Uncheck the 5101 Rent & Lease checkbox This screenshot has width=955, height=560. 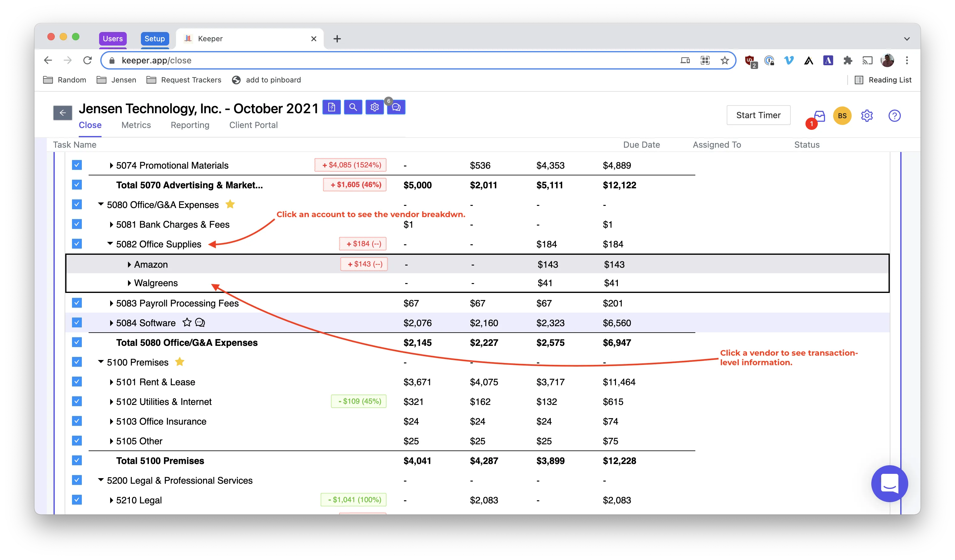[x=77, y=382]
